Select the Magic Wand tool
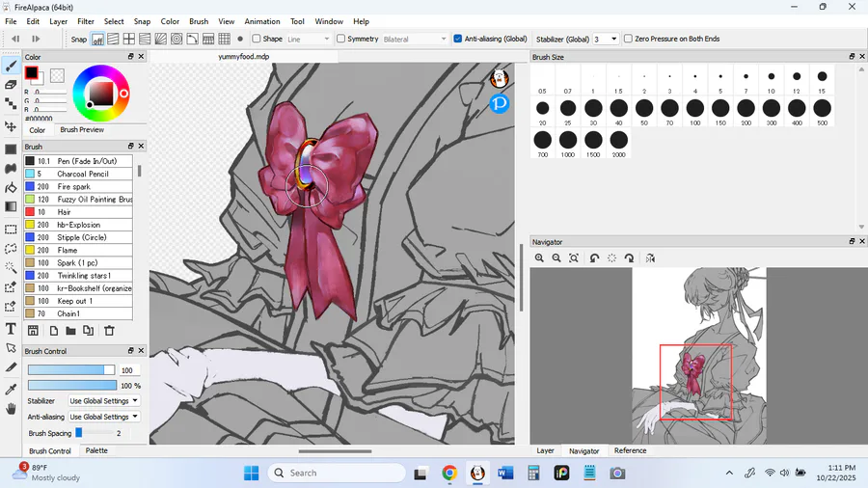Screen dimensions: 868x488 click(x=11, y=268)
